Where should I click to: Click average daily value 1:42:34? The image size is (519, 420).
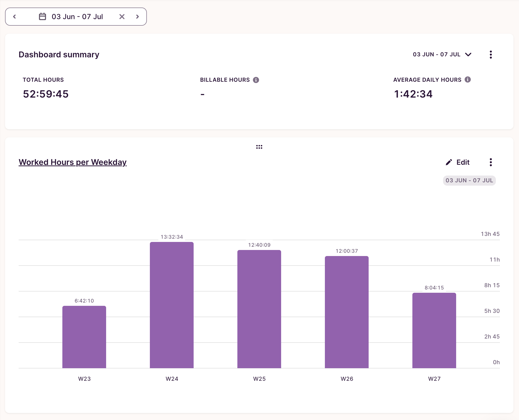coord(413,94)
